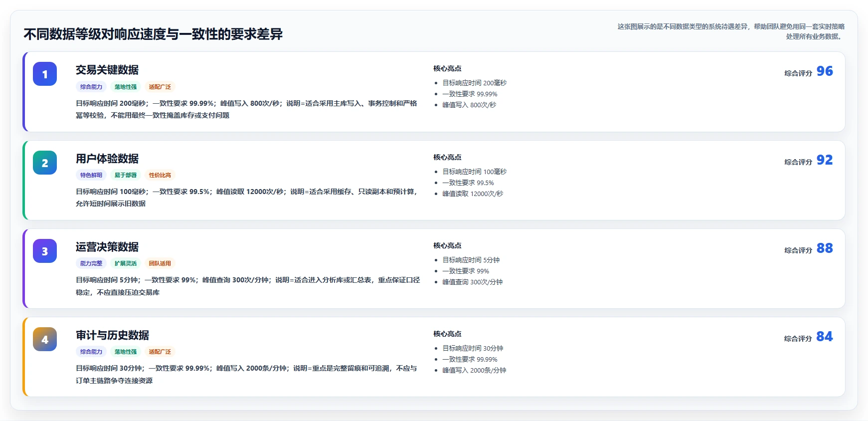Click the 扩展灵活 tag

[126, 263]
